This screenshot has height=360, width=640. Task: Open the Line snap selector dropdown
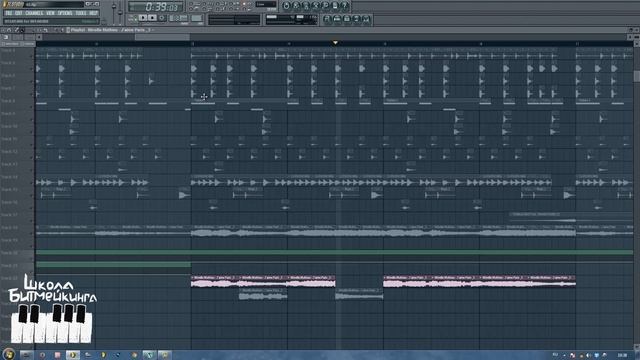tap(266, 4)
